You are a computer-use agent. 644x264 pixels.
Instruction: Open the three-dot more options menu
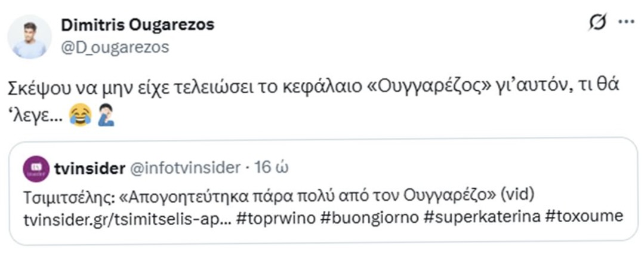[x=626, y=23]
